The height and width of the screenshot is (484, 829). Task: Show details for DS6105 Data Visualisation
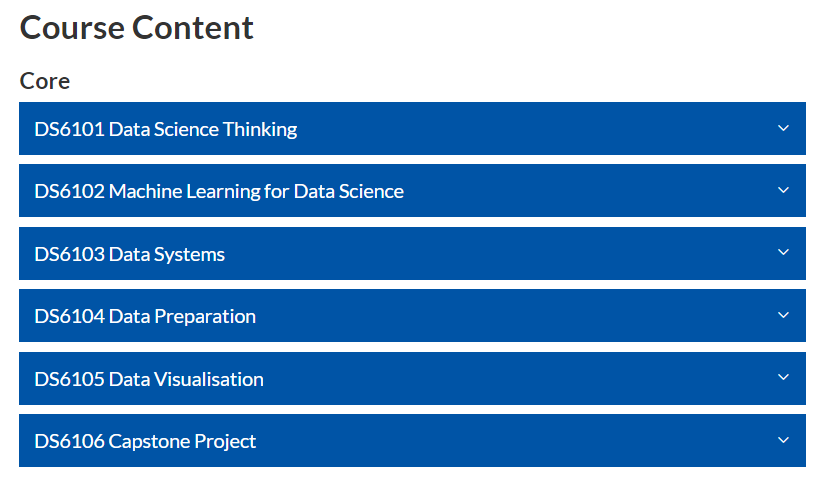[x=411, y=379]
